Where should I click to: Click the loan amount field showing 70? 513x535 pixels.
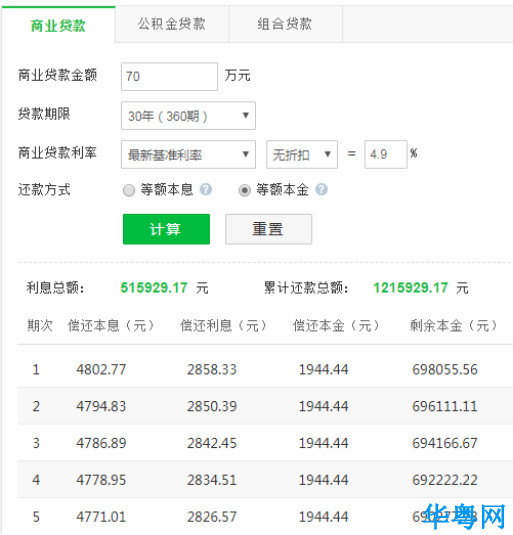coord(169,76)
